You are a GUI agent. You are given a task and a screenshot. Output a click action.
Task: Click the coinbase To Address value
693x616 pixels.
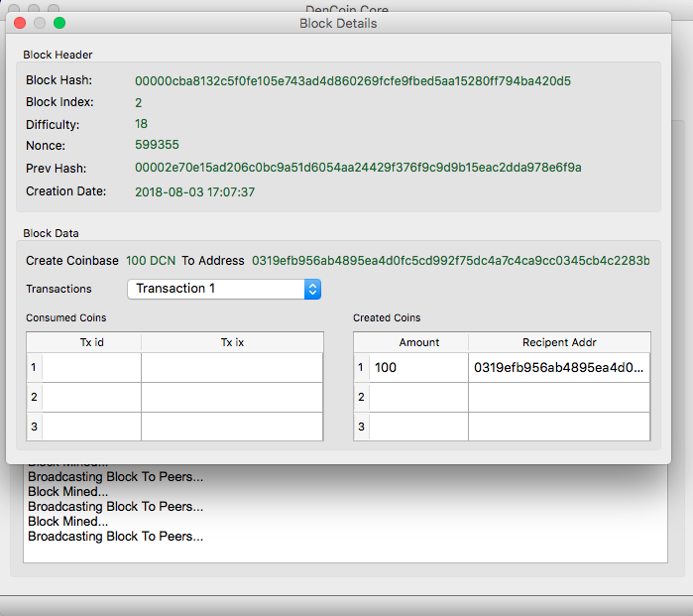coord(450,261)
